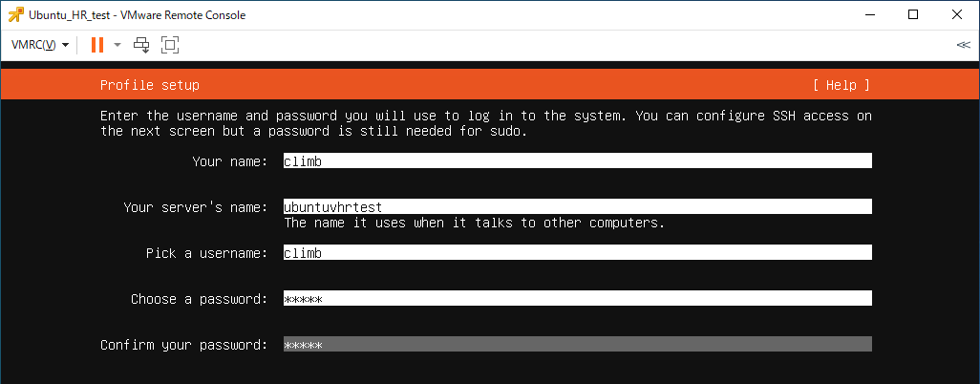Click the Profile setup header title
Viewport: 980px width, 384px height.
tap(150, 85)
